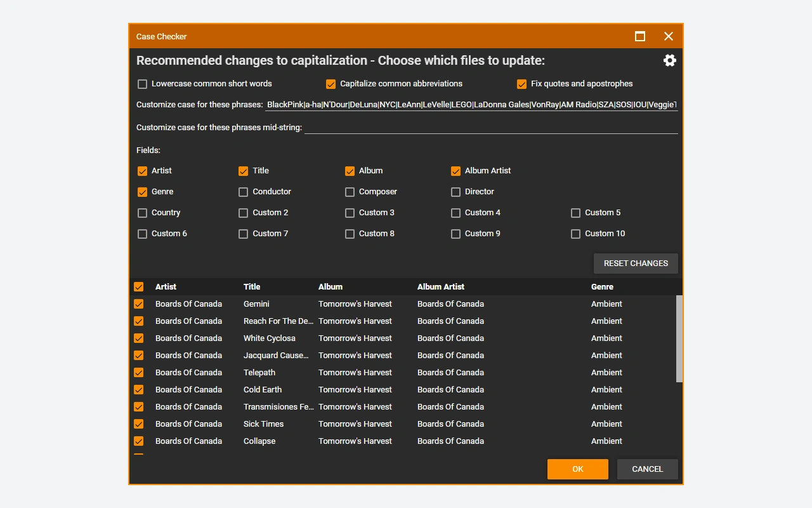This screenshot has height=508, width=812.
Task: Uncheck the Title field checkbox
Action: pyautogui.click(x=243, y=171)
